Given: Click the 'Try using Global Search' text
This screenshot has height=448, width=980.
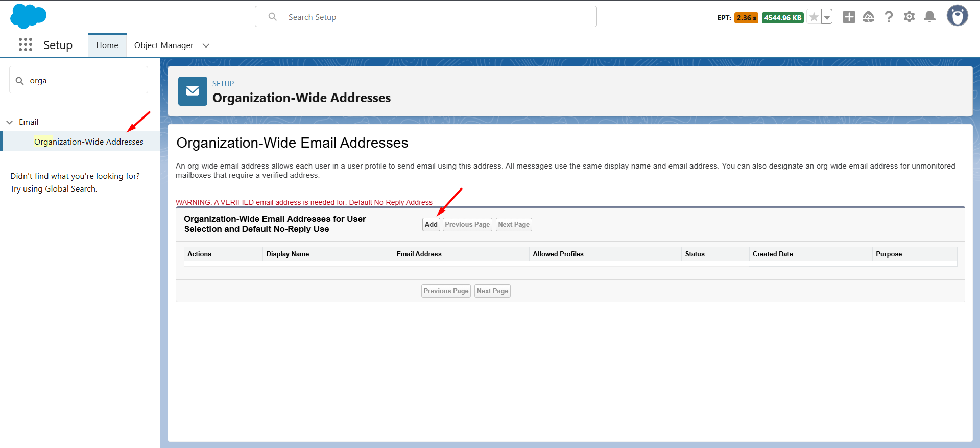Looking at the screenshot, I should point(54,188).
